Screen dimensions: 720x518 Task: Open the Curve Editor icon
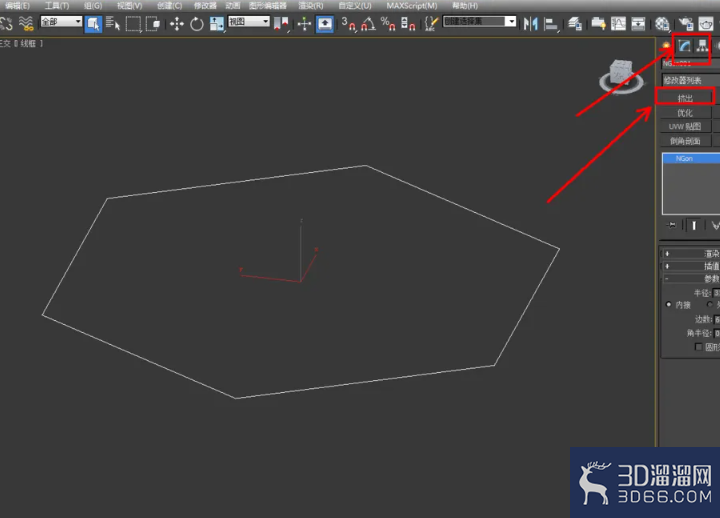(618, 24)
